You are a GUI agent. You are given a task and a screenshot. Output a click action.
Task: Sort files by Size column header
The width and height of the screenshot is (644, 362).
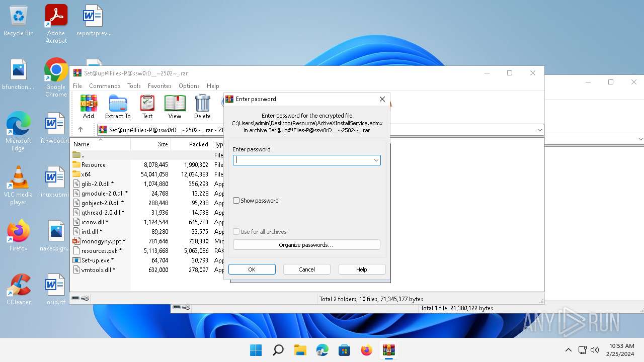pos(151,144)
